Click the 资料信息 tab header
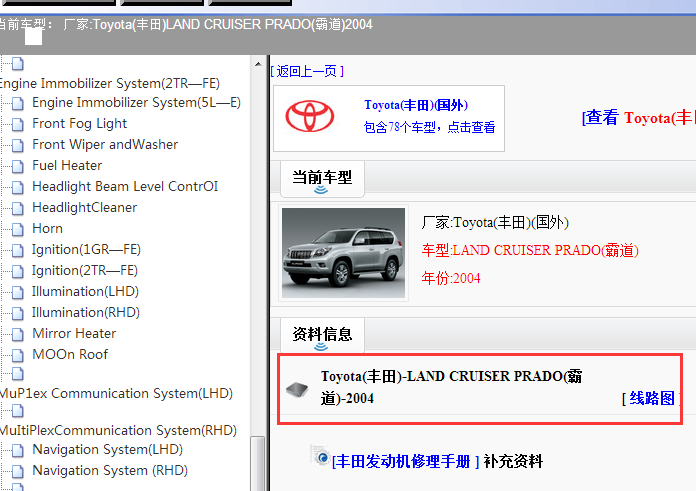The height and width of the screenshot is (491, 696). click(322, 334)
